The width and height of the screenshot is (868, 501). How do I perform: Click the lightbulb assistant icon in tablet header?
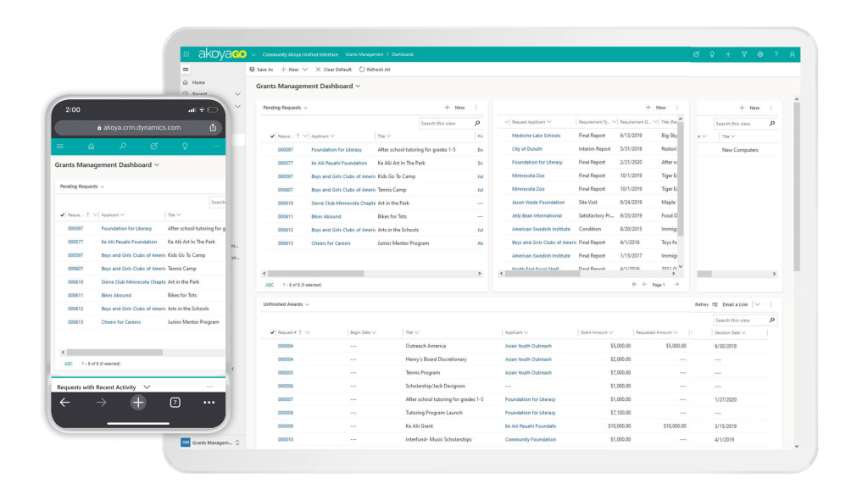(712, 54)
